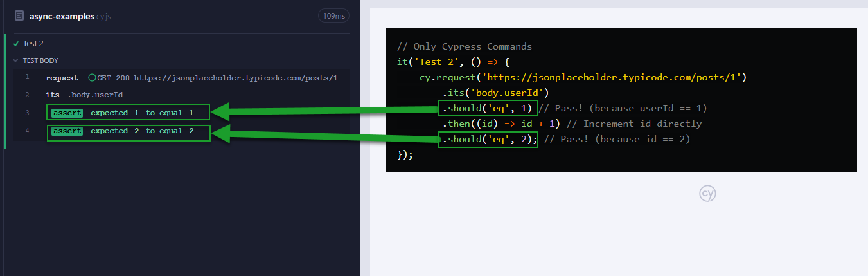Screen dimensions: 868x276
Task: Click the '// Only Cypress Commands' comment line
Action: [x=465, y=47]
